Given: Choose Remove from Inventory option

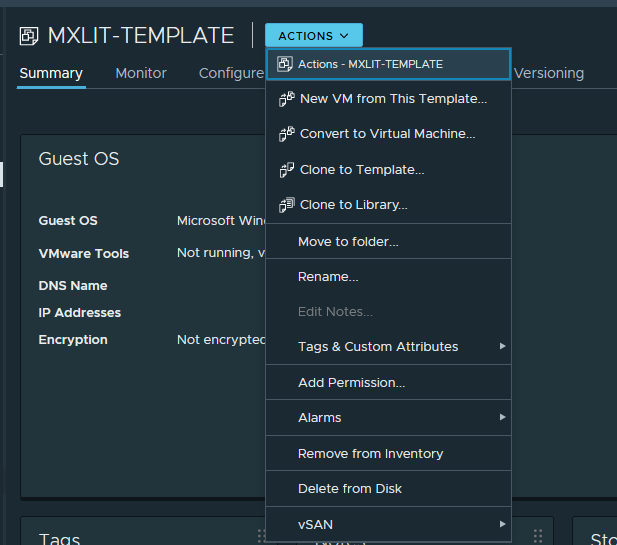Looking at the screenshot, I should (x=370, y=453).
